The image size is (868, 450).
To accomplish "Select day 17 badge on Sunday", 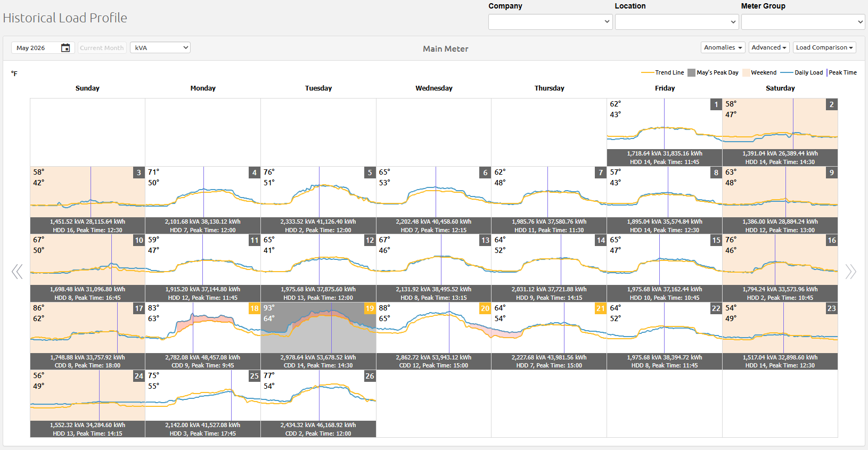I will pos(139,308).
